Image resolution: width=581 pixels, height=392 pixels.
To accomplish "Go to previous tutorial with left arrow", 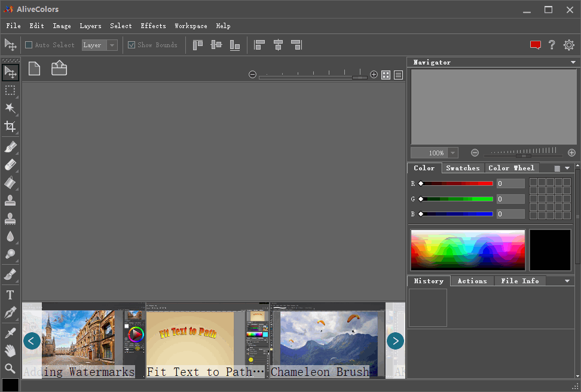I will (32, 341).
